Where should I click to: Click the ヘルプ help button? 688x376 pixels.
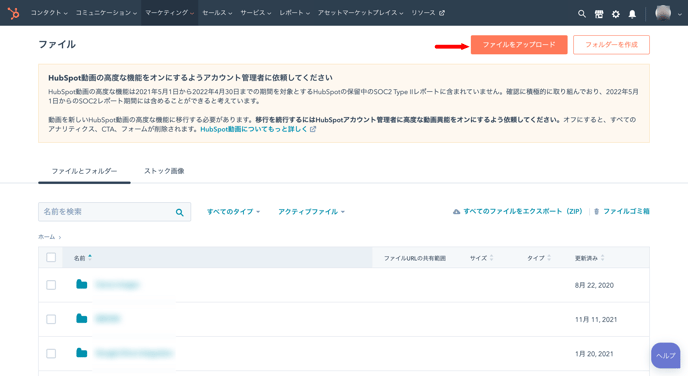point(666,355)
